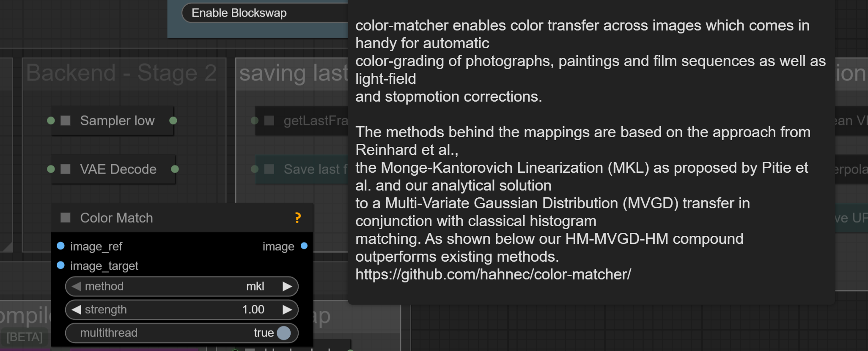868x351 pixels.
Task: Select previous method with left arrow
Action: tap(76, 287)
